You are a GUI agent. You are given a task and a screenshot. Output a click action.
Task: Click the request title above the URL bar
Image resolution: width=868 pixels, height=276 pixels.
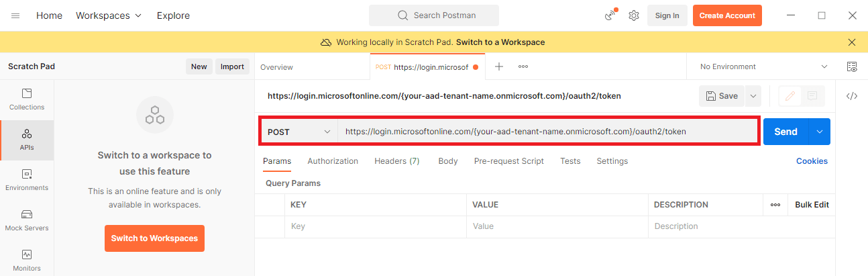point(444,96)
